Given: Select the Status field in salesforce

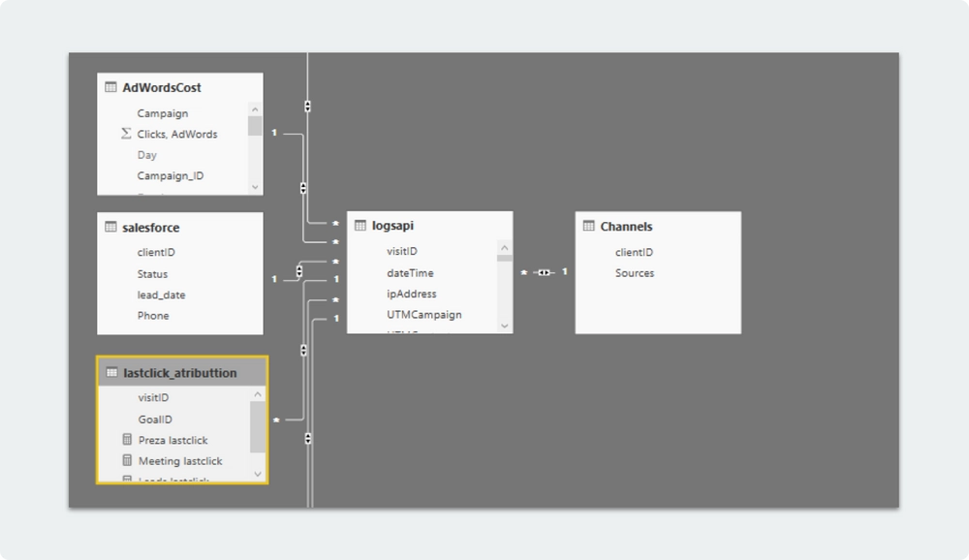Looking at the screenshot, I should point(153,274).
